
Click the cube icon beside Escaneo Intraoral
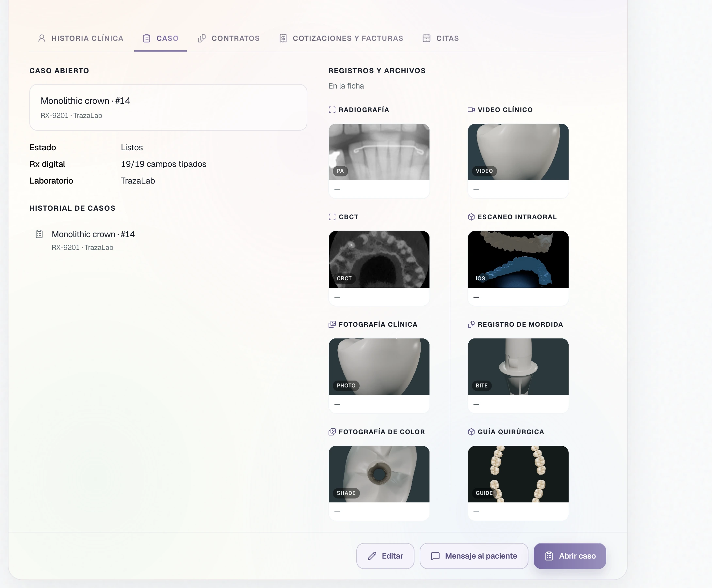pos(471,217)
